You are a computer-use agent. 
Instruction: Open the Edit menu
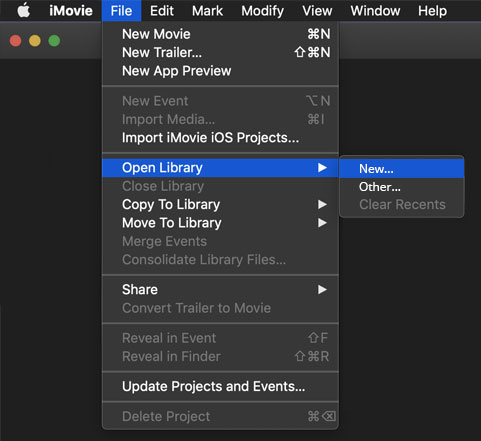[x=162, y=11]
